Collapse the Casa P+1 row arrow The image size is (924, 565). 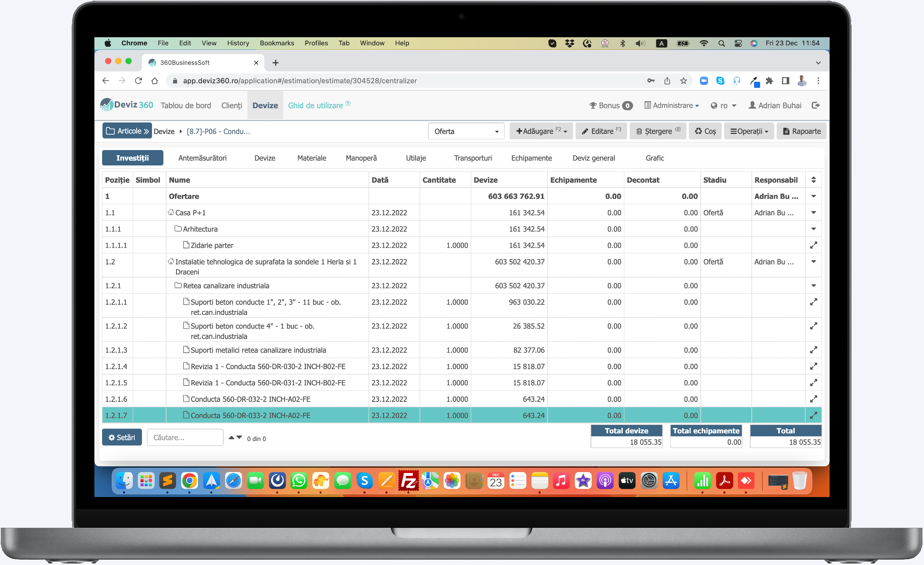(813, 212)
